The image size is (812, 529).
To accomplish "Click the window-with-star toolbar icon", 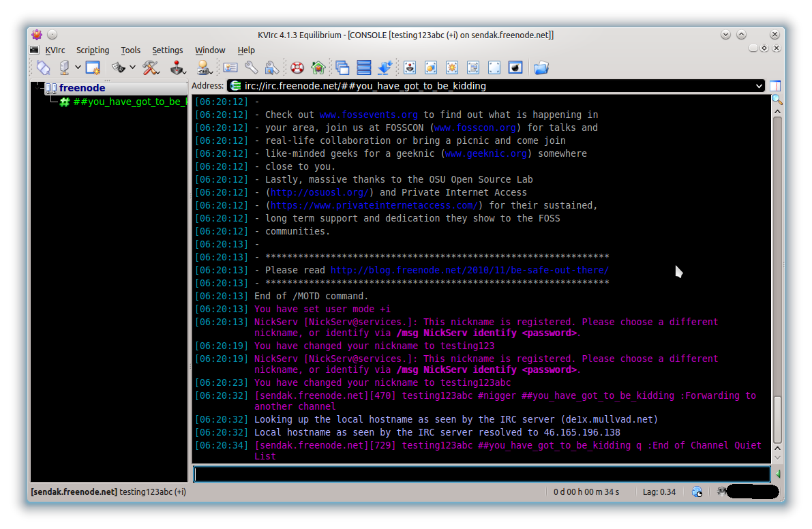I will coord(93,67).
